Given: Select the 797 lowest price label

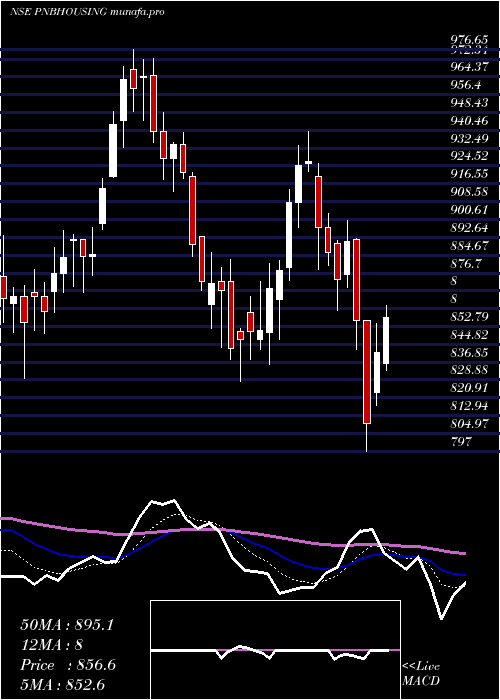Looking at the screenshot, I should coord(461,442).
